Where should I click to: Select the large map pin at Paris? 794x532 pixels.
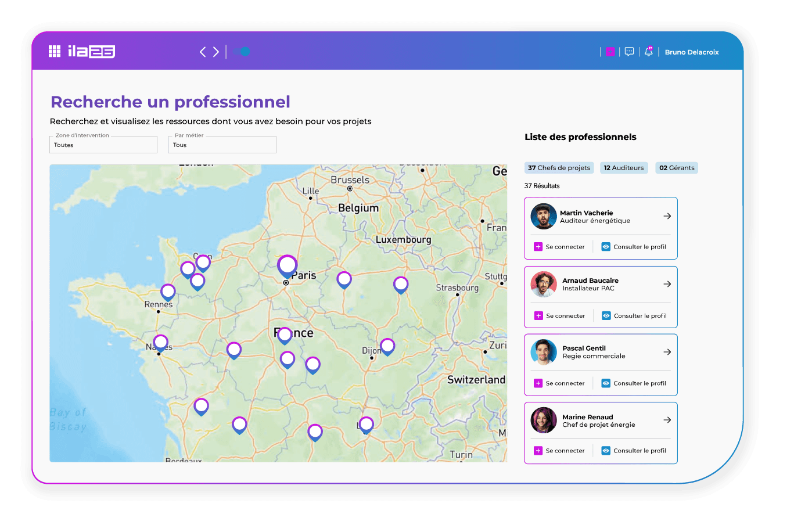click(287, 267)
